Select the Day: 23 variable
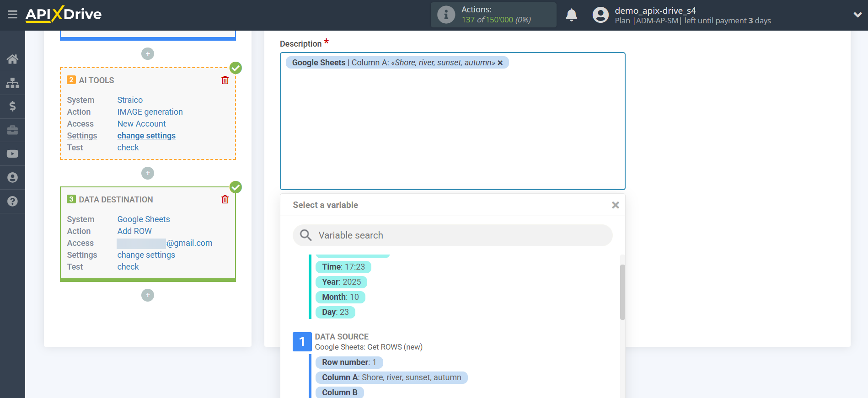The width and height of the screenshot is (868, 398). point(335,312)
